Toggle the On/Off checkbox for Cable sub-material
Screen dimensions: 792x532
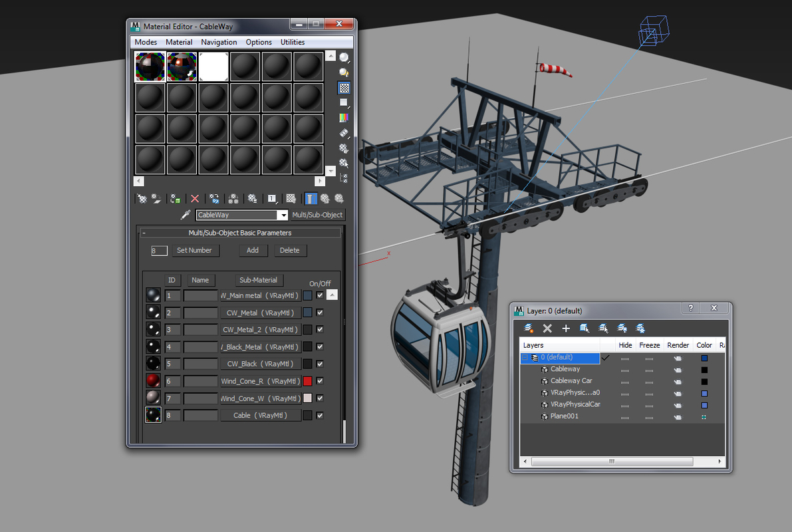pos(319,414)
